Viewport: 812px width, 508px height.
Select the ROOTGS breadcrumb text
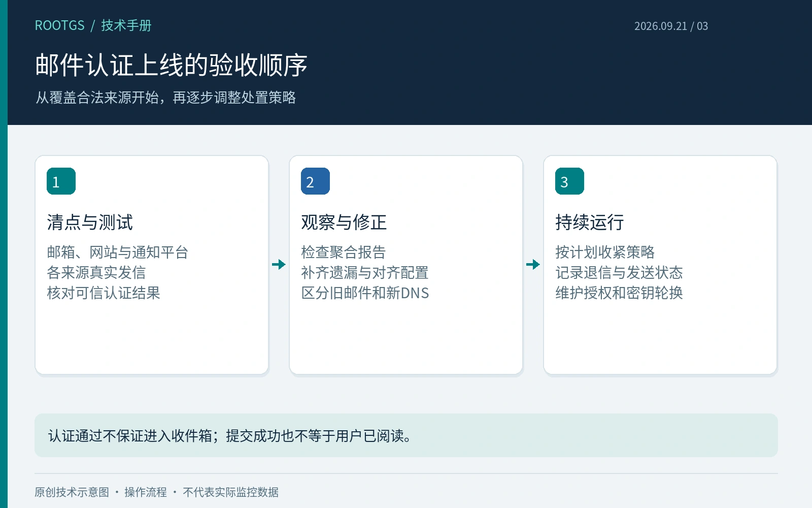[59, 25]
